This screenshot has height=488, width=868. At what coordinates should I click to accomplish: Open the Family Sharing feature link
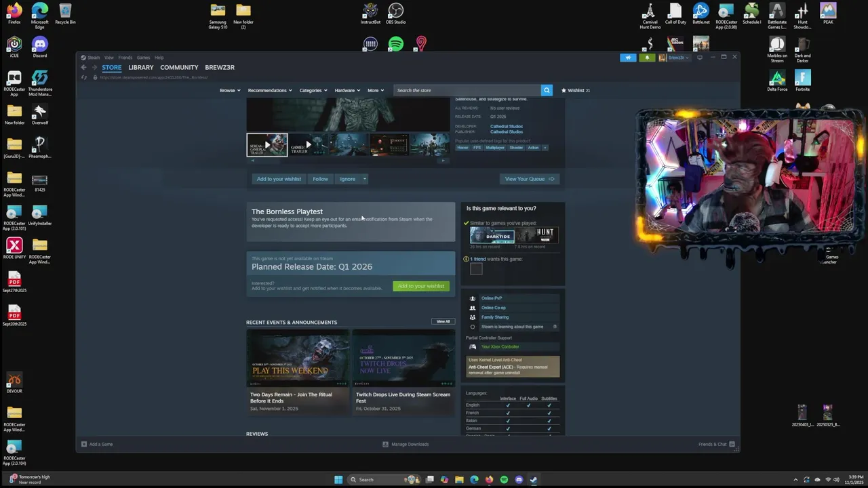[494, 317]
